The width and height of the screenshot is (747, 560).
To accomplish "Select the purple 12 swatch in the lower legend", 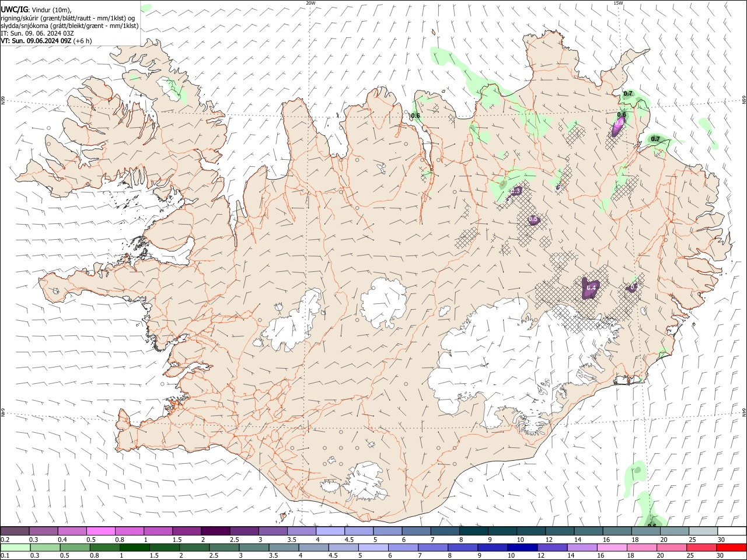I will pos(551,547).
